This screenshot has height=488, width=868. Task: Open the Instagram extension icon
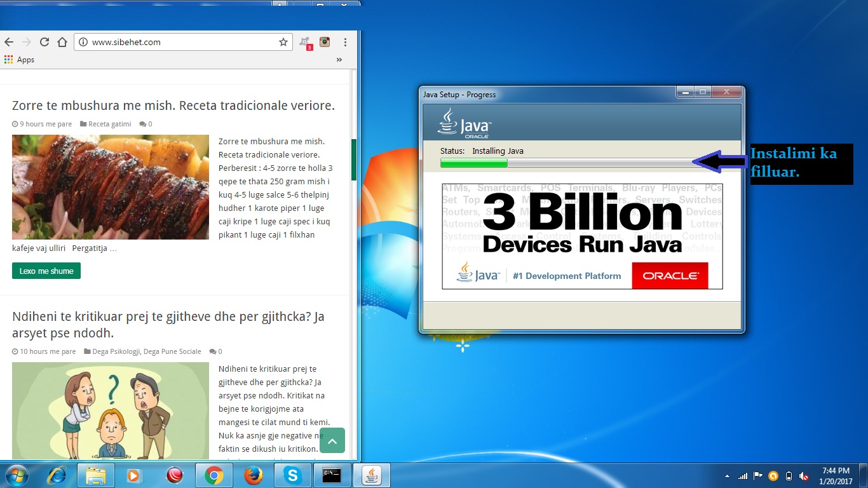click(x=325, y=42)
